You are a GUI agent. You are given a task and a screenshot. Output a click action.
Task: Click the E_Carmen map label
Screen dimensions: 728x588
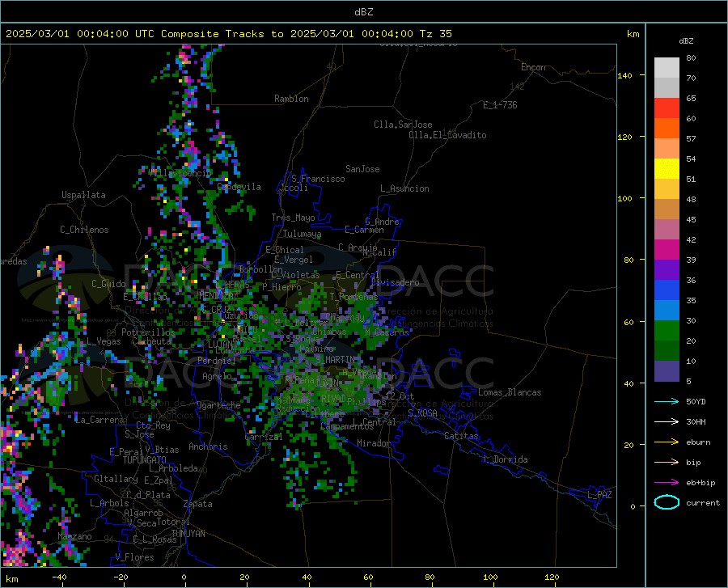point(365,230)
